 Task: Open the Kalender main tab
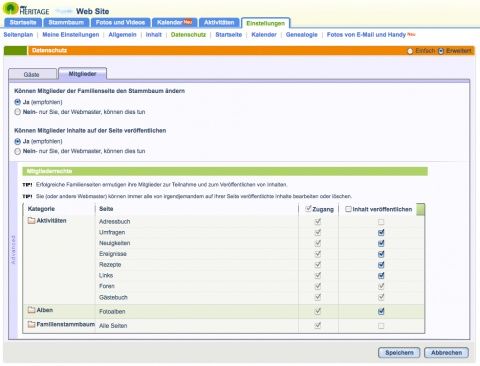(174, 22)
